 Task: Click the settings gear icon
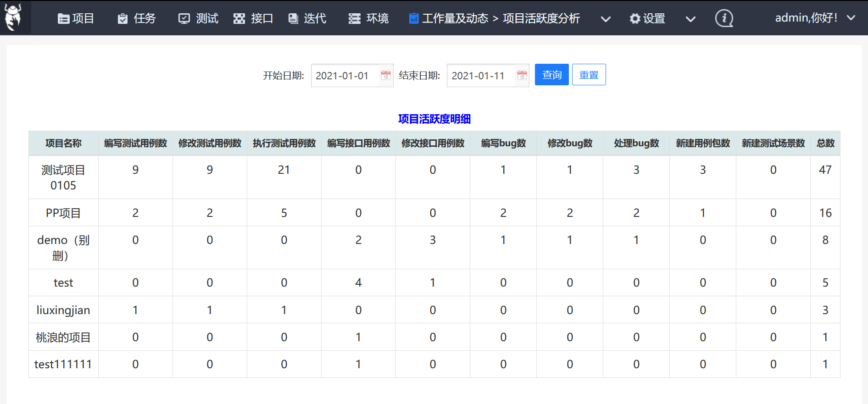[635, 18]
